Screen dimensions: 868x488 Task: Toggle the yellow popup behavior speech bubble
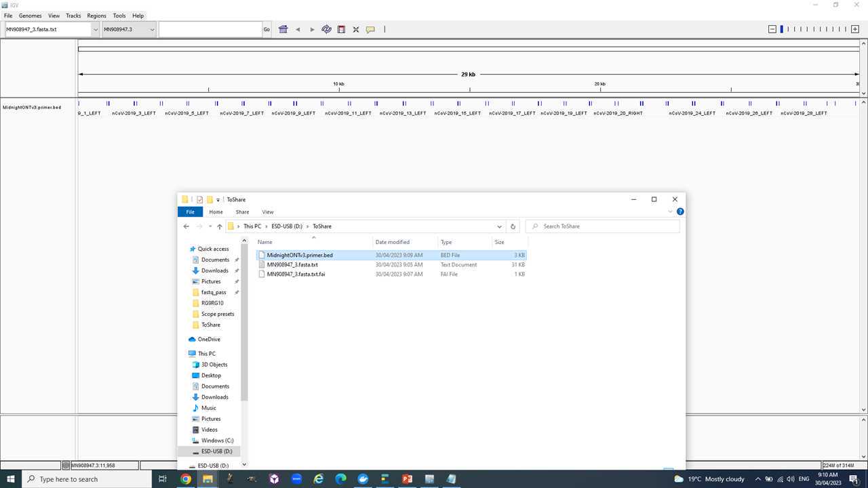[x=370, y=29]
